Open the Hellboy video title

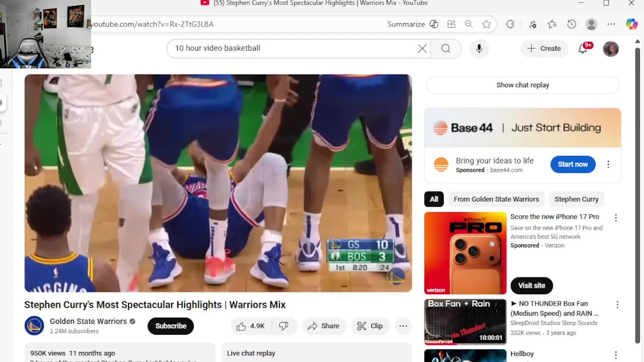tap(522, 354)
